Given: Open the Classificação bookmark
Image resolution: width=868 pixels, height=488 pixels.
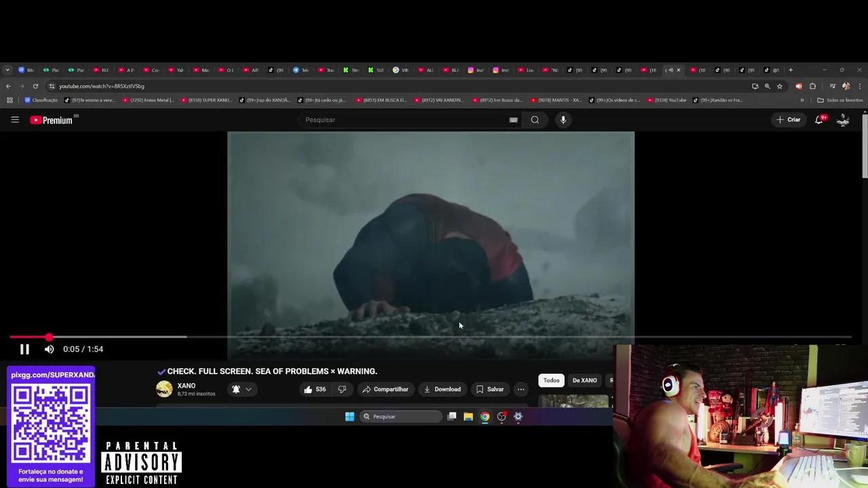Looking at the screenshot, I should [41, 100].
